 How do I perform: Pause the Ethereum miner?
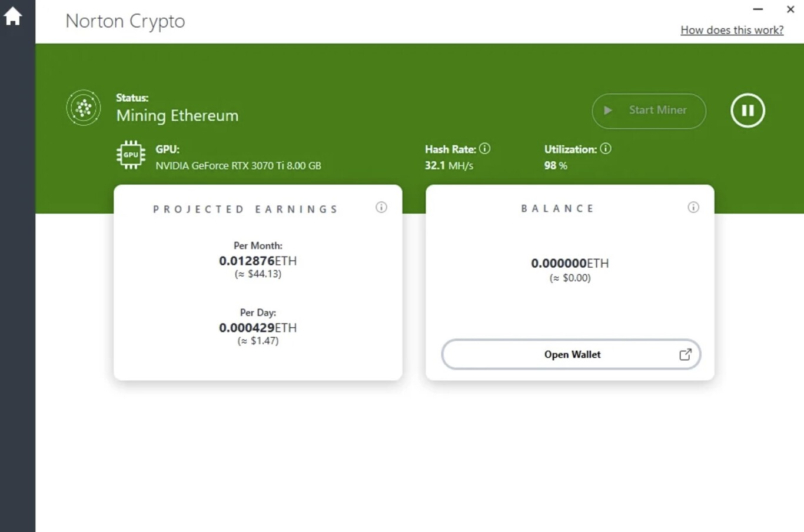[x=747, y=111]
